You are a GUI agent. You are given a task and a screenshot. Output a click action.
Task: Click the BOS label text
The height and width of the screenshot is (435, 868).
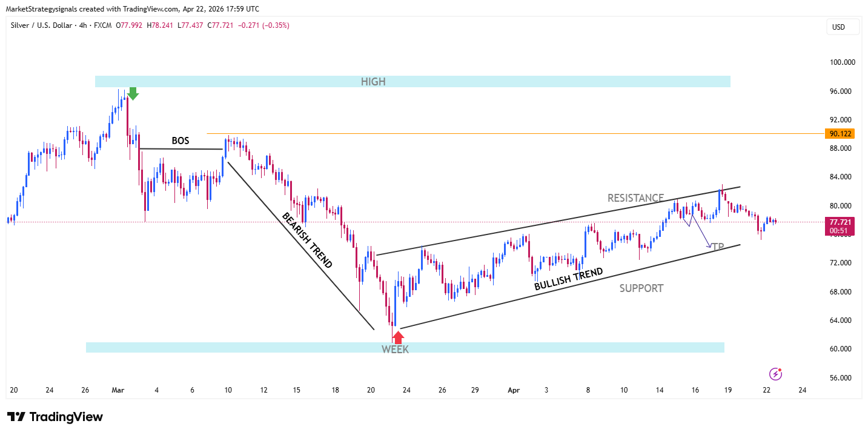181,141
